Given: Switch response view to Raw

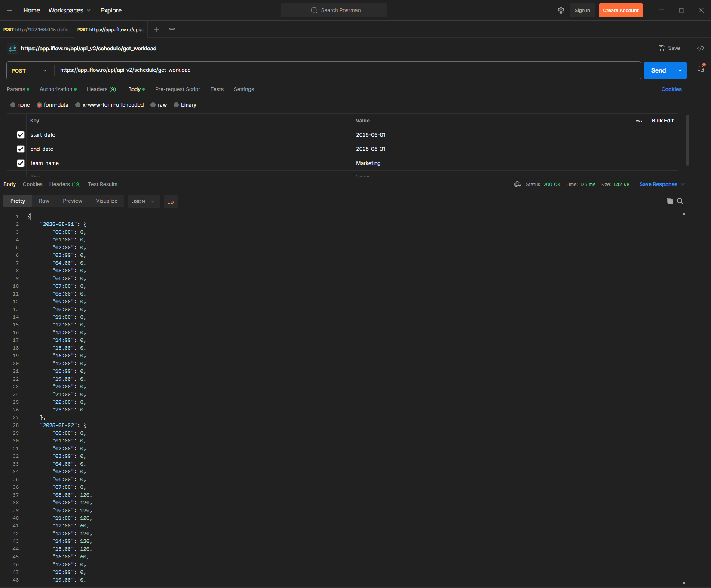Looking at the screenshot, I should [x=44, y=201].
